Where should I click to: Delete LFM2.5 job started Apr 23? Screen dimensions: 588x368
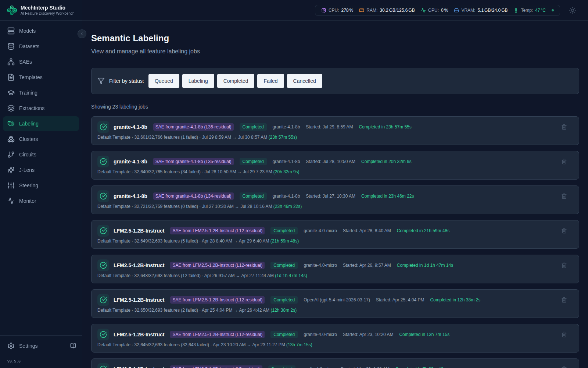pyautogui.click(x=564, y=335)
